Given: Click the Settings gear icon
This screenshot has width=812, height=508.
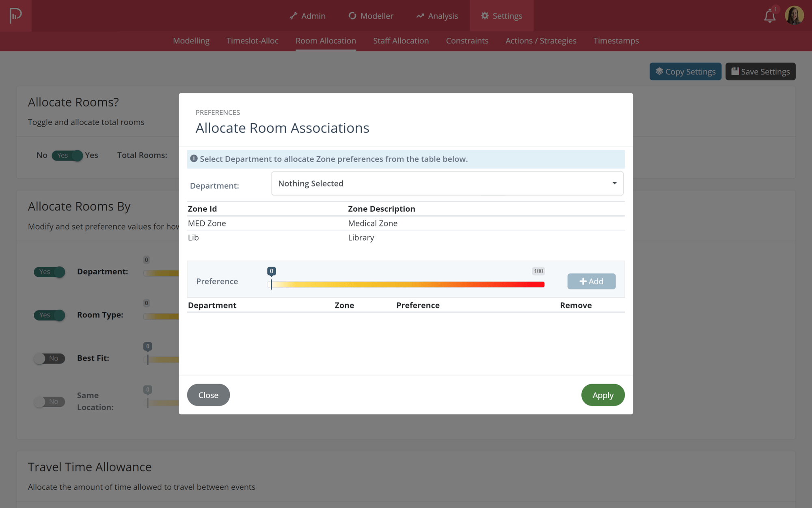Looking at the screenshot, I should pos(484,16).
